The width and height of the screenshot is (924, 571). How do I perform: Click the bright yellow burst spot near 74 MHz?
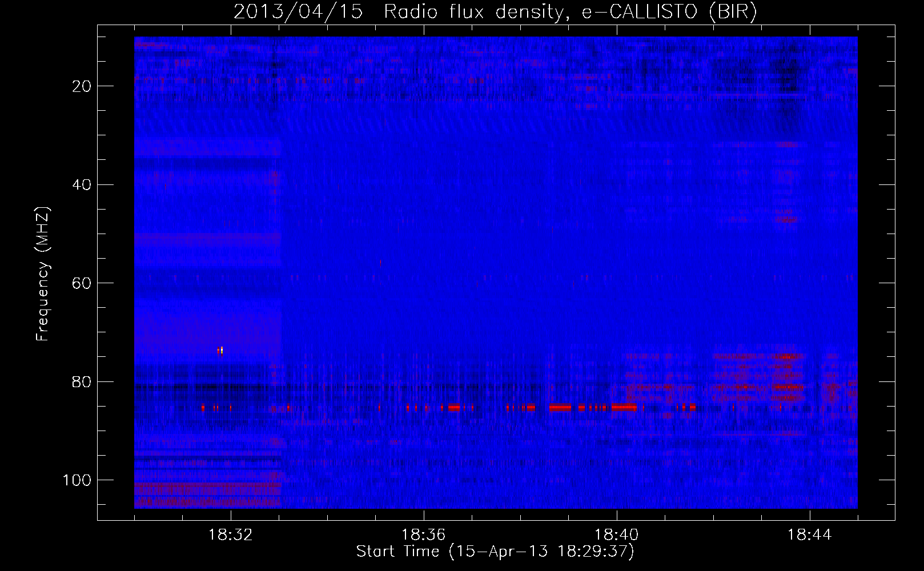[x=221, y=350]
